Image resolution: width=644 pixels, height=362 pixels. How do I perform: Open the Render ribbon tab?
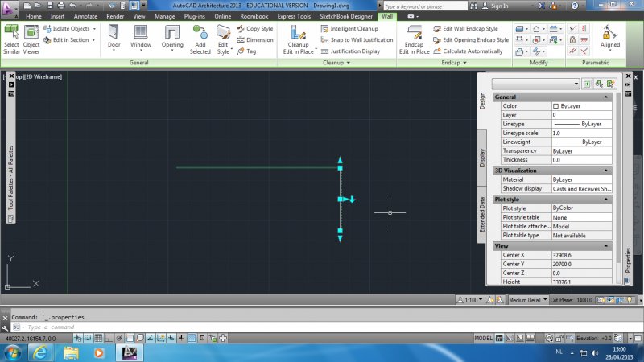[x=115, y=16]
